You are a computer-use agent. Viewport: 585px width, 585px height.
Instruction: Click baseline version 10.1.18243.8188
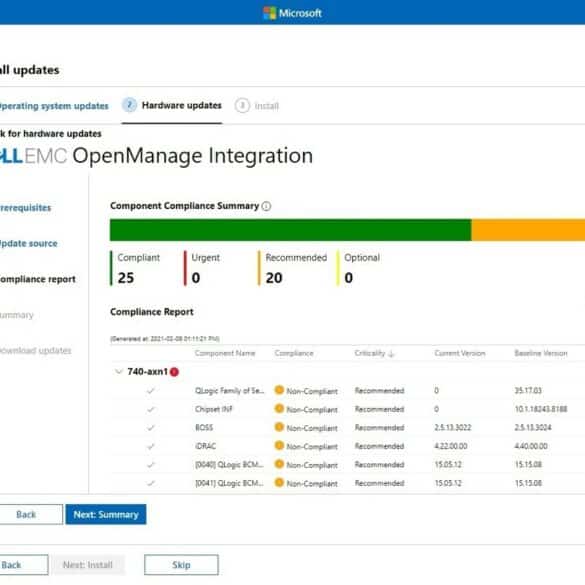pyautogui.click(x=541, y=409)
